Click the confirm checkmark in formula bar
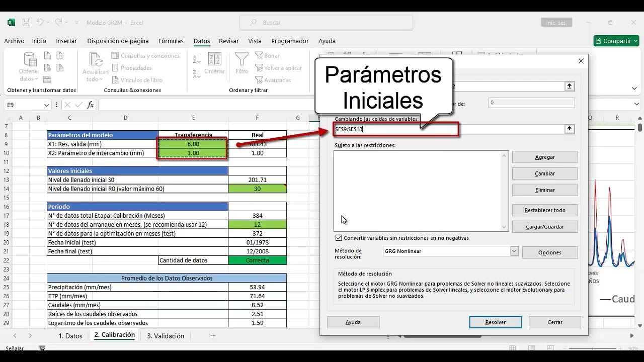 pyautogui.click(x=78, y=105)
